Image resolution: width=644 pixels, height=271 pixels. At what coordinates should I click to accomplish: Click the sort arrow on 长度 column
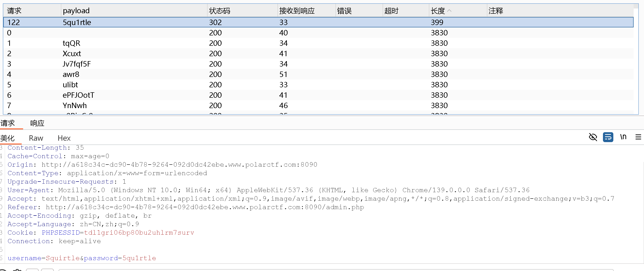[449, 11]
